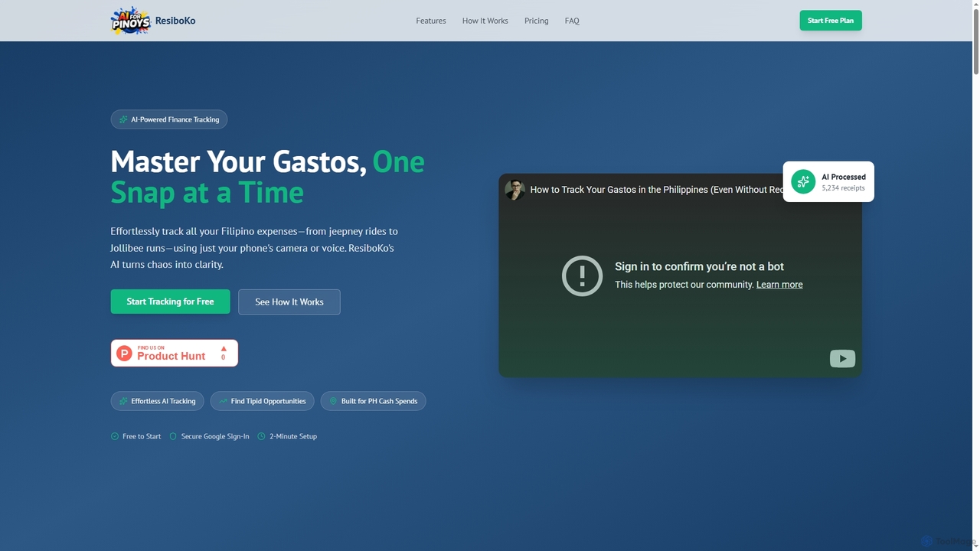Image resolution: width=980 pixels, height=551 pixels.
Task: Click the See How It Works button
Action: pos(289,302)
